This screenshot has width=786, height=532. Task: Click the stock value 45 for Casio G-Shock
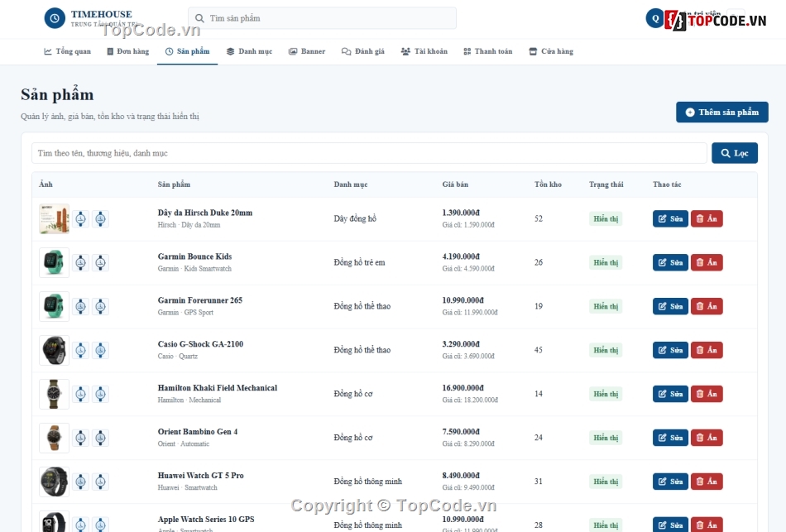tap(539, 350)
